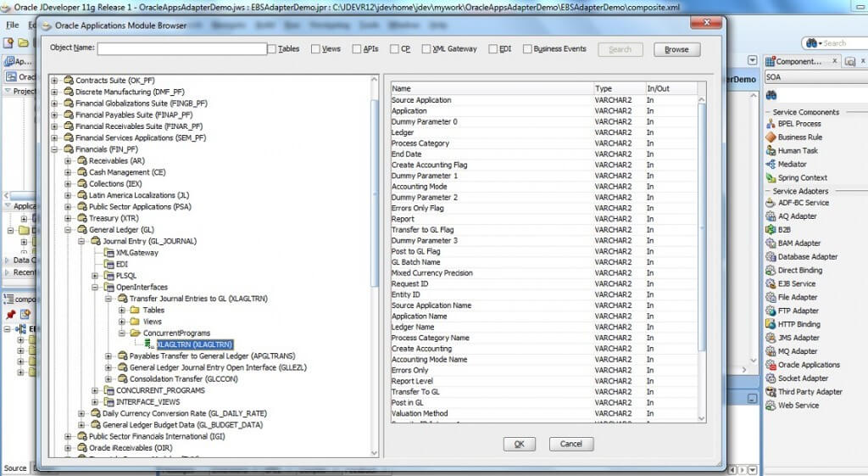The height and width of the screenshot is (476, 868).
Task: Toggle the Business Events checkbox
Action: (527, 49)
